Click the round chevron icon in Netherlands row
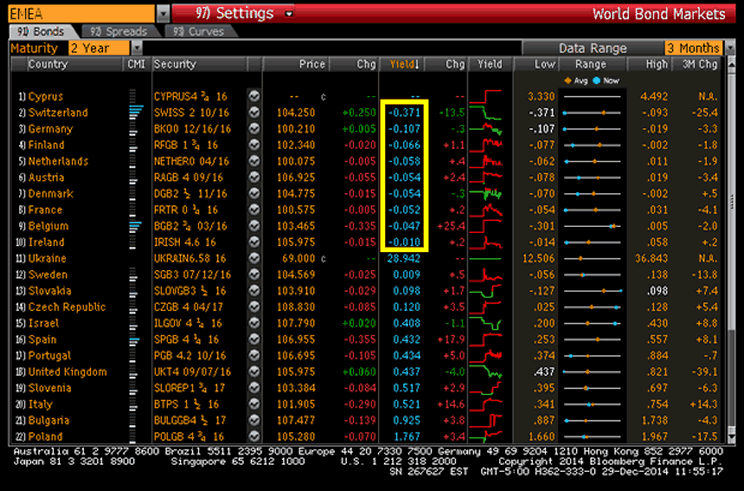The height and width of the screenshot is (491, 744). (x=254, y=161)
